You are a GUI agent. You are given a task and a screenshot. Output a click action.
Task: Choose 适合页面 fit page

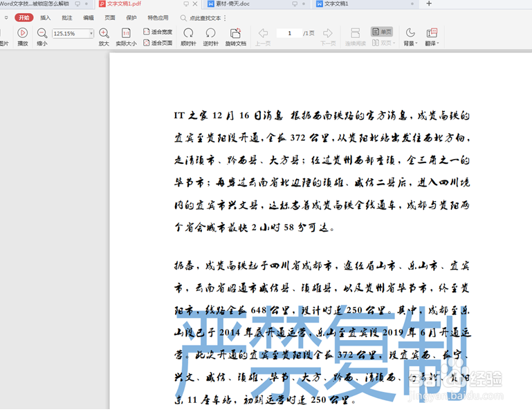(158, 43)
